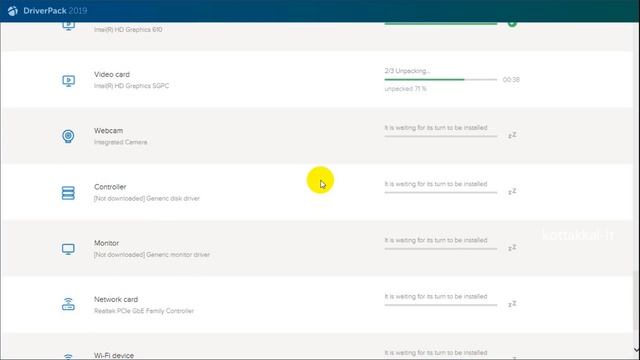The image size is (640, 360).
Task: Click the Video card device icon
Action: pos(68,80)
